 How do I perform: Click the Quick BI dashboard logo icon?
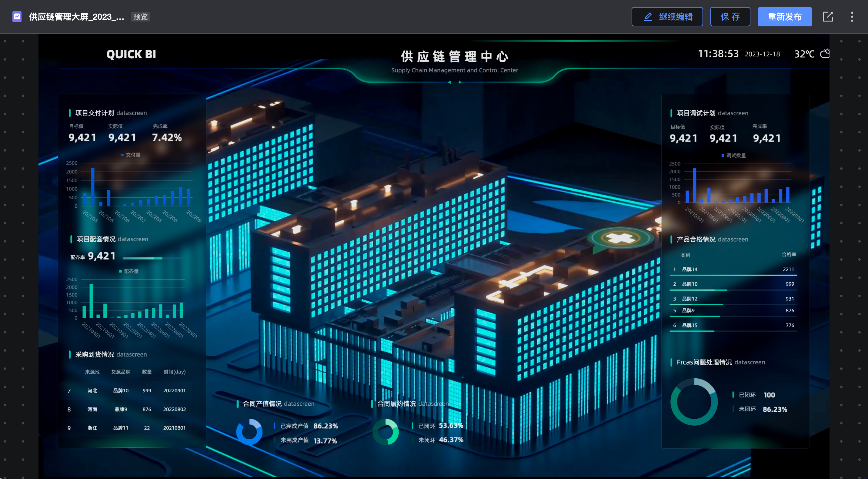17,16
